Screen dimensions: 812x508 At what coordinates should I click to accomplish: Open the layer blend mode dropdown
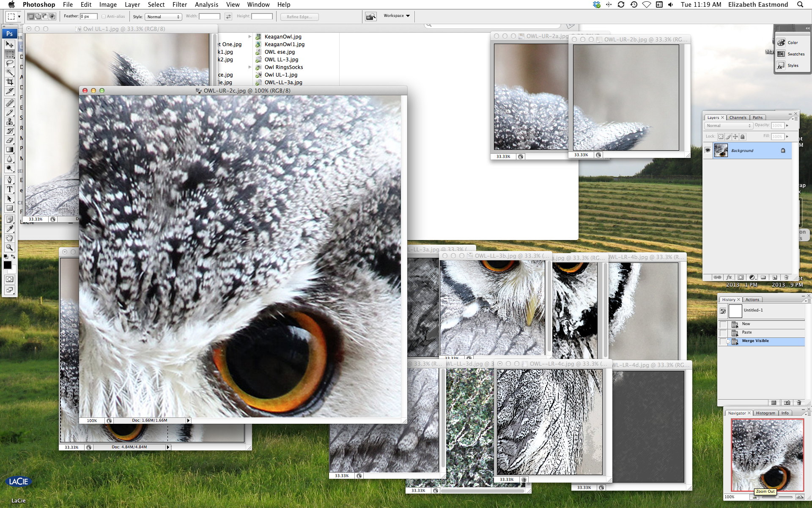pyautogui.click(x=728, y=126)
